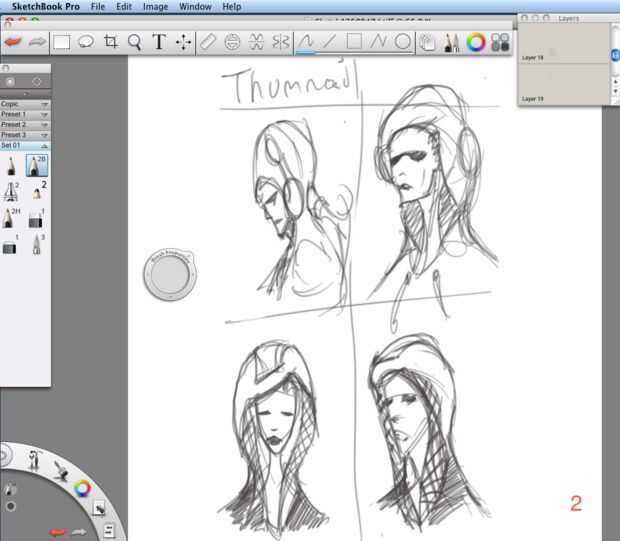
Task: Toggle the Ruler tool
Action: 208,42
